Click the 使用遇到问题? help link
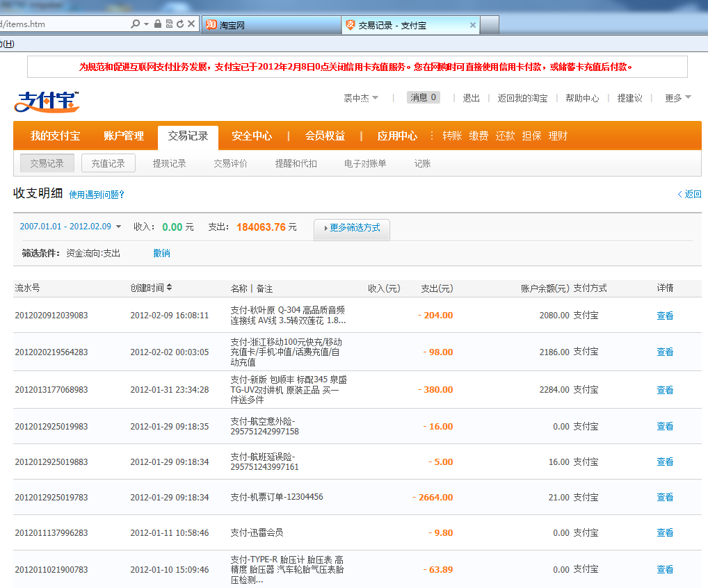 pos(96,195)
